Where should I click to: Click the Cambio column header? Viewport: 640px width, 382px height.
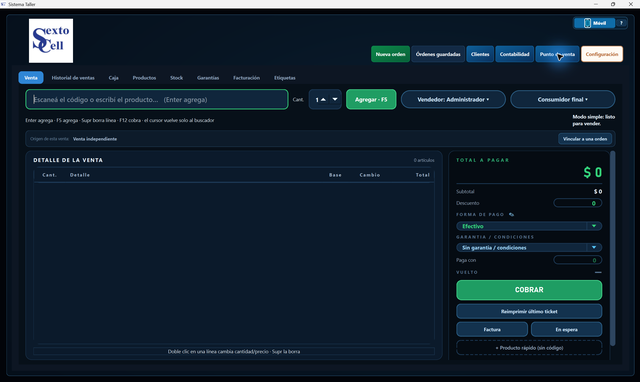click(370, 175)
